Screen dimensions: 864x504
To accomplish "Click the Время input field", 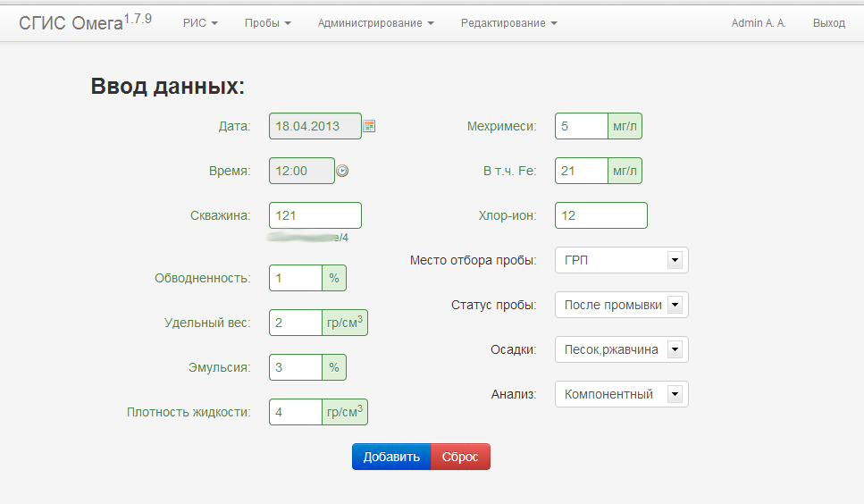I will [x=301, y=171].
